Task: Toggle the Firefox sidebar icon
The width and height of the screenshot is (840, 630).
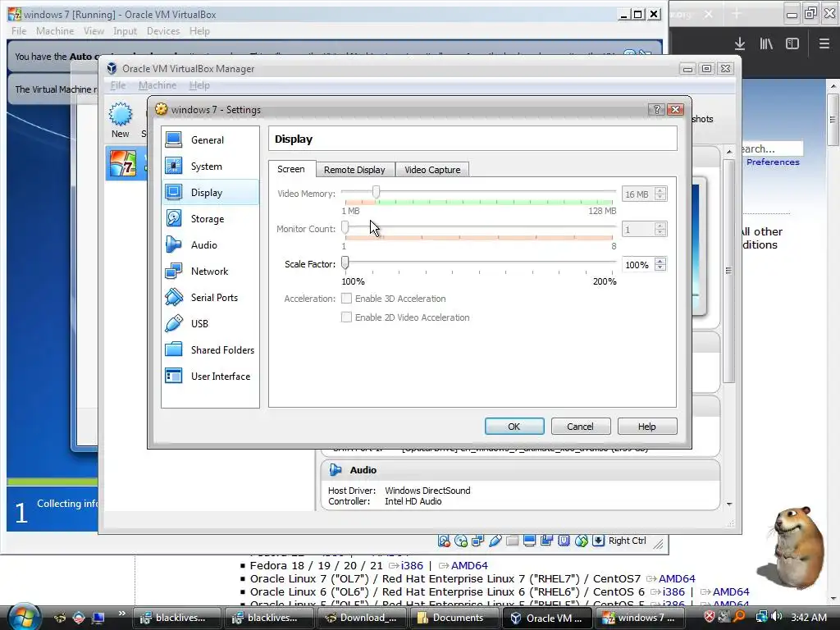Action: (x=792, y=43)
